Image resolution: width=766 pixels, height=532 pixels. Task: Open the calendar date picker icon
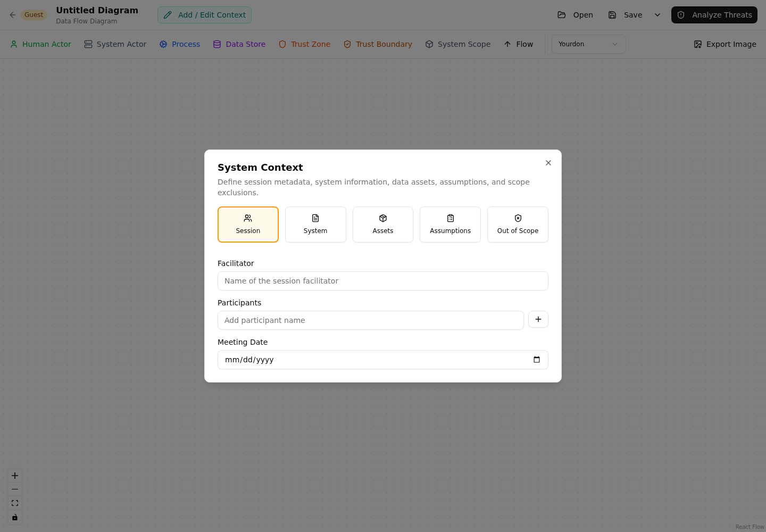(537, 360)
